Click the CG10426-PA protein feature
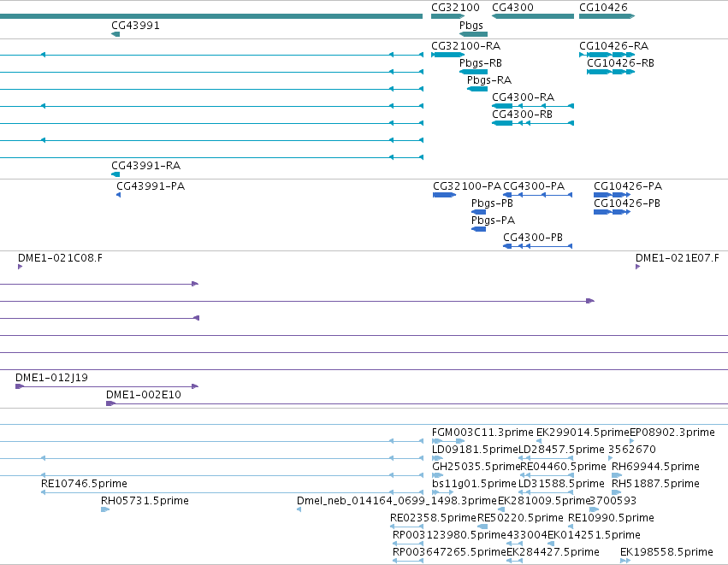 612,195
